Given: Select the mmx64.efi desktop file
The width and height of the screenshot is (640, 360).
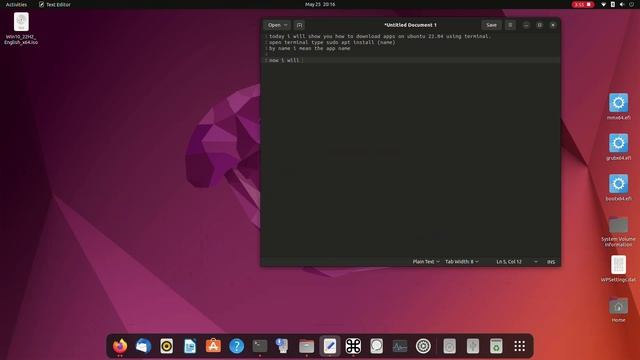Looking at the screenshot, I should (618, 106).
